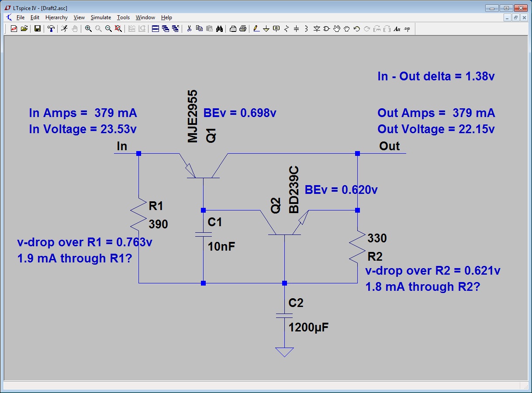Find with the binoculars icon

[219, 29]
